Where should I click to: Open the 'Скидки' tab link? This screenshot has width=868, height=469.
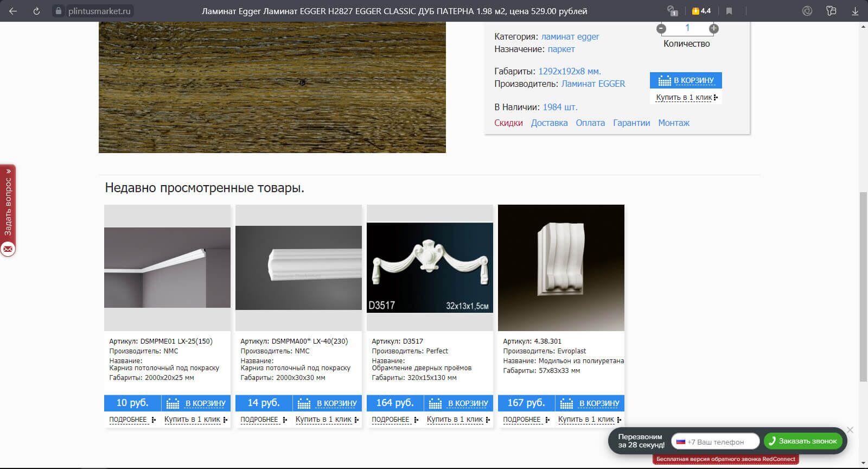(x=508, y=123)
